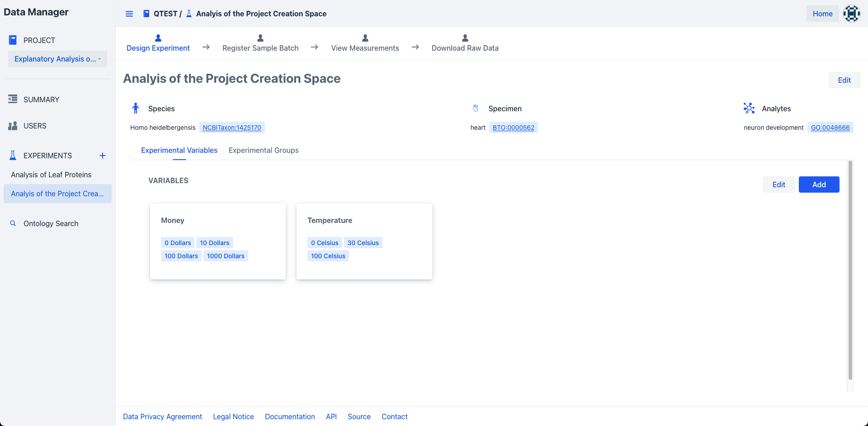Open View Measurements step
868x426 pixels.
(x=365, y=43)
